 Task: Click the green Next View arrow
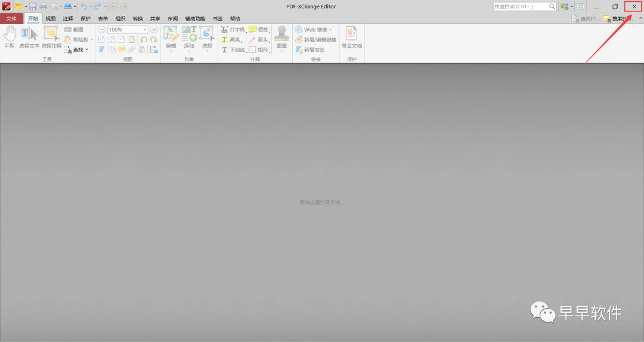pos(125,6)
